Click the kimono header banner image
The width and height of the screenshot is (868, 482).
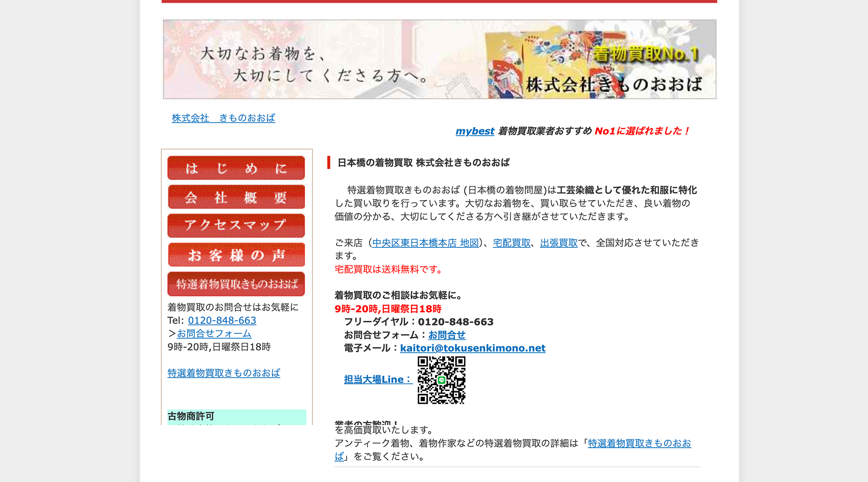[439, 59]
